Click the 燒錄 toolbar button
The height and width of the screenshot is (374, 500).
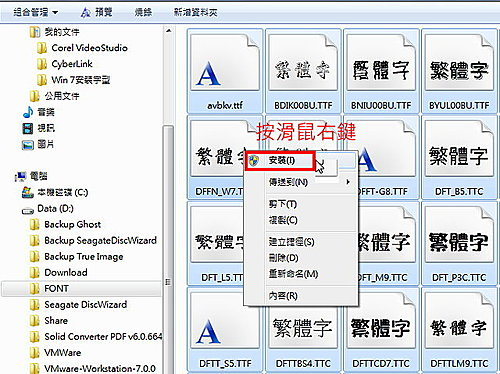click(x=143, y=13)
